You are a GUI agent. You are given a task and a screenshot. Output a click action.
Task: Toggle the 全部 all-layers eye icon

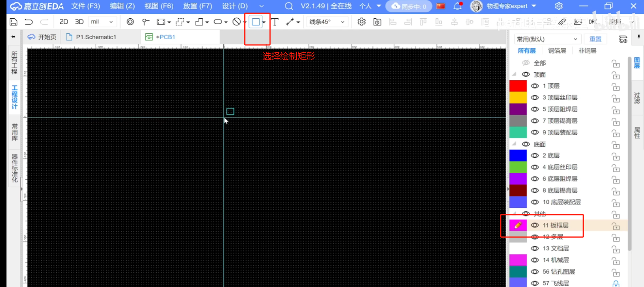click(526, 63)
